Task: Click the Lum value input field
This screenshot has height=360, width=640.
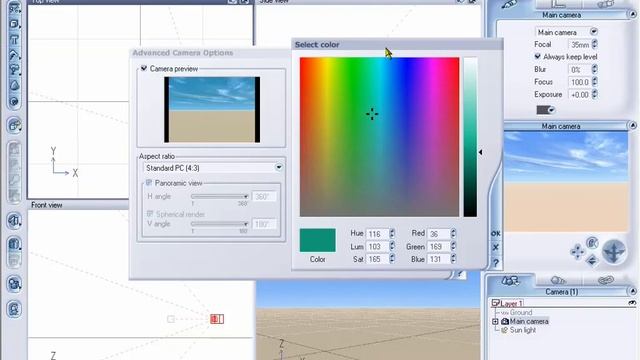Action: (x=377, y=247)
